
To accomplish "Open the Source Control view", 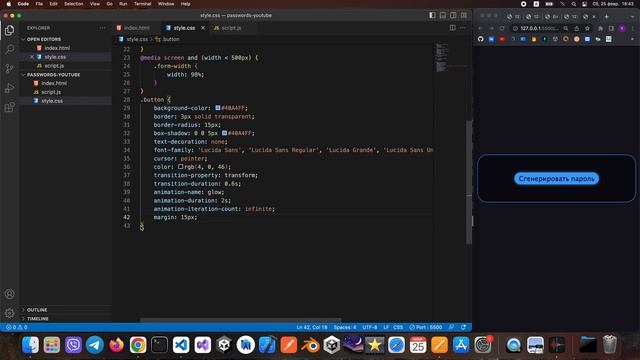I will pos(9,69).
